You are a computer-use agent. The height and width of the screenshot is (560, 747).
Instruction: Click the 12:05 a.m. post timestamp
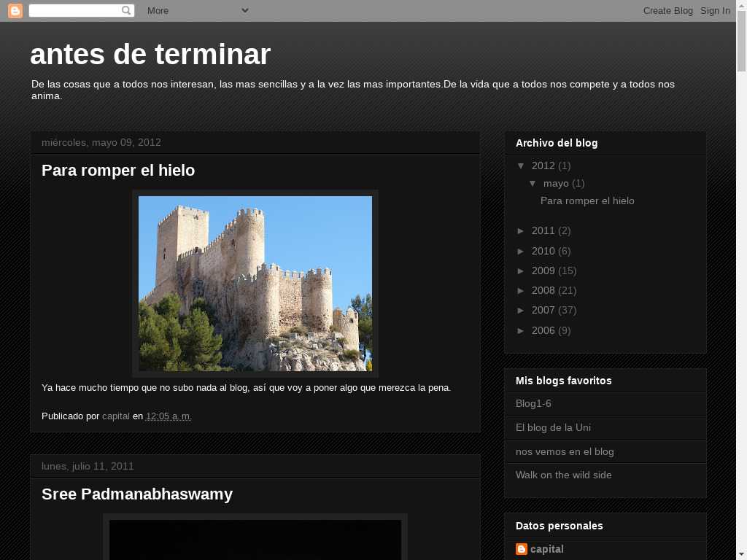(169, 416)
